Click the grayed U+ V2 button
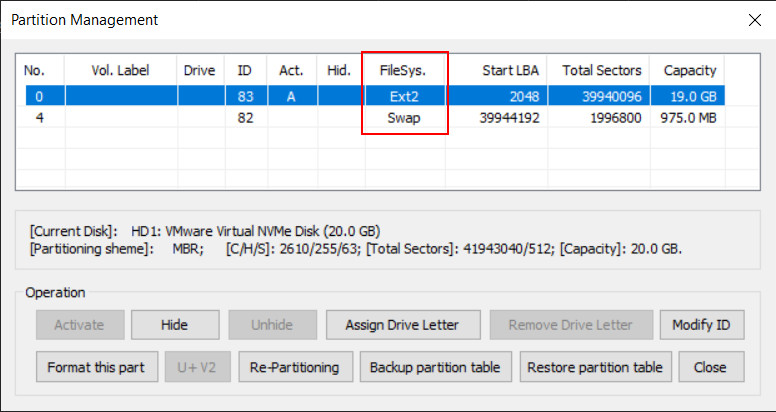The width and height of the screenshot is (776, 412). point(197,367)
